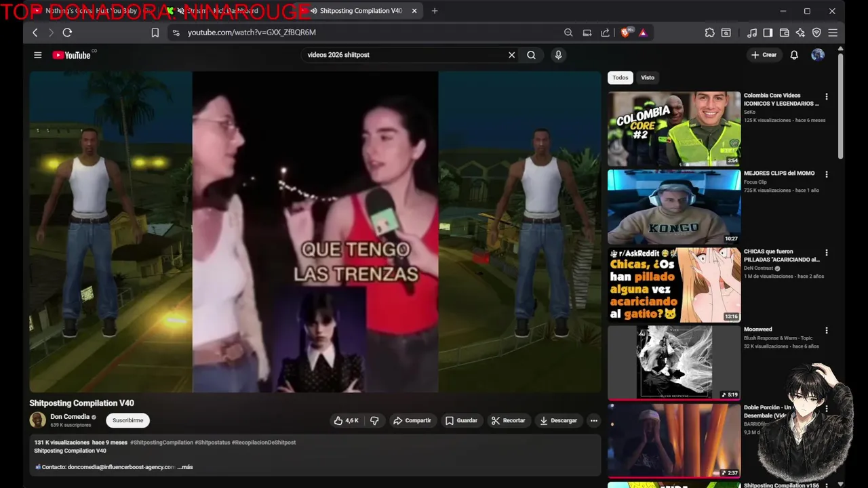868x488 pixels.
Task: Expand the description with ...más
Action: [x=185, y=467]
